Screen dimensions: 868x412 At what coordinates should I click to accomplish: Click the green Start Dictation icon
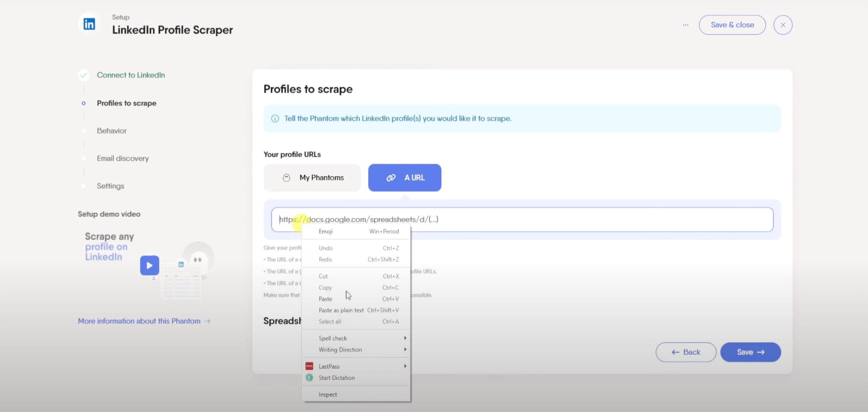pos(309,378)
